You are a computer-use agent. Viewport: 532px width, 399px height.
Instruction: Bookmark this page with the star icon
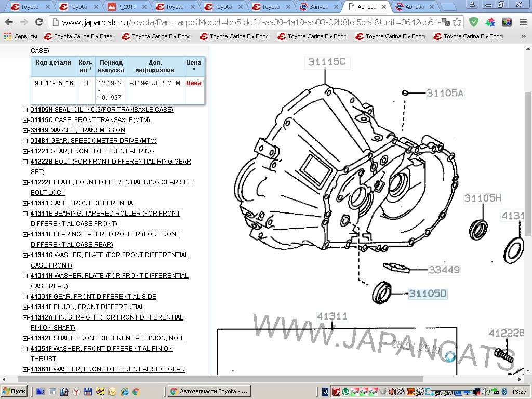click(x=457, y=22)
